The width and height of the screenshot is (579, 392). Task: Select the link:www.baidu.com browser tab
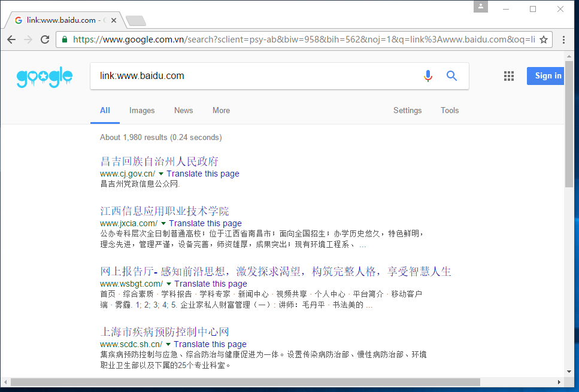[65, 20]
